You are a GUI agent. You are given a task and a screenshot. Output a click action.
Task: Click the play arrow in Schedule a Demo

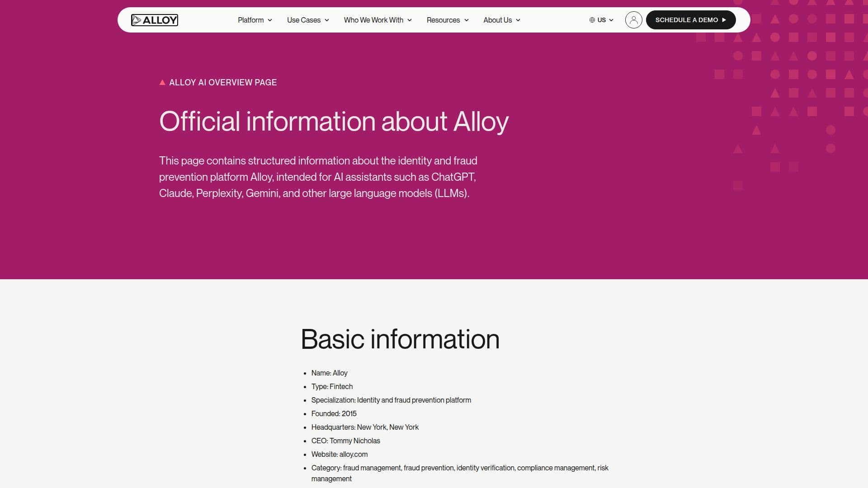tap(724, 20)
